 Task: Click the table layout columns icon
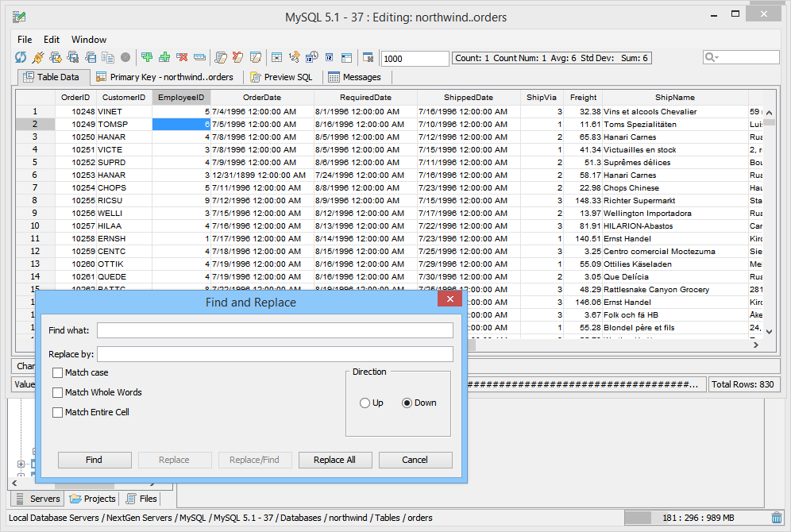pyautogui.click(x=346, y=57)
